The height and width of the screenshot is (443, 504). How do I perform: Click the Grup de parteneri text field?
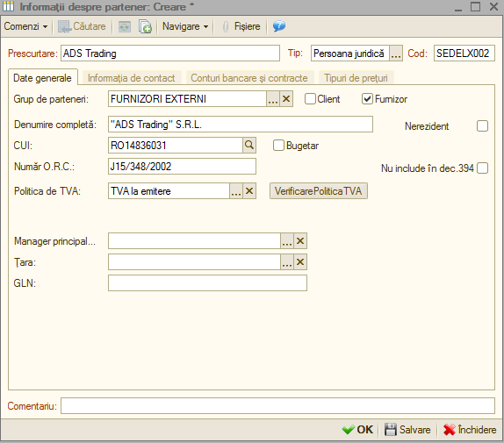coord(187,99)
